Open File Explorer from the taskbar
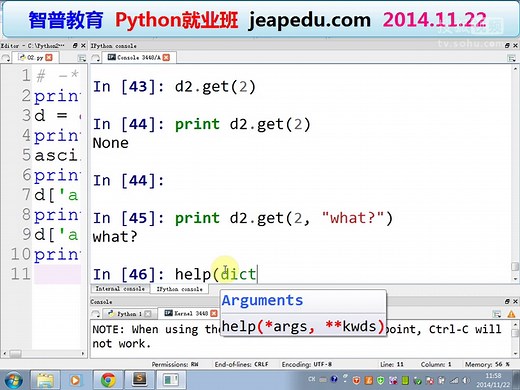This screenshot has height=390, width=520. click(45, 380)
